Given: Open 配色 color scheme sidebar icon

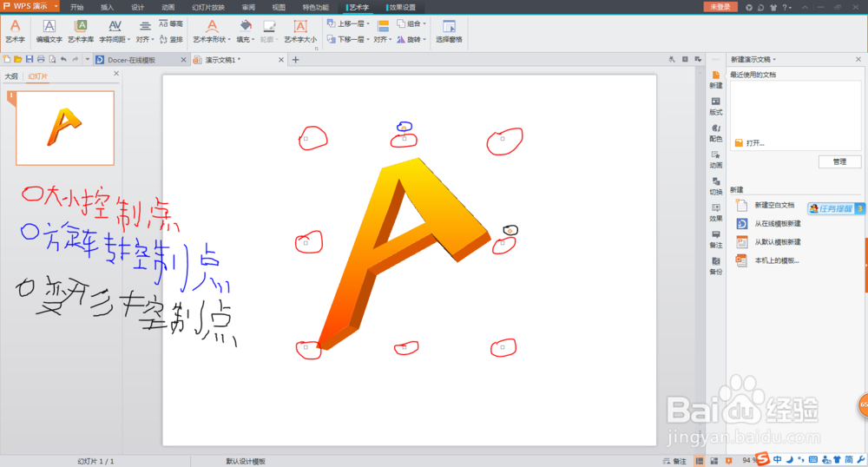Looking at the screenshot, I should pos(716,133).
